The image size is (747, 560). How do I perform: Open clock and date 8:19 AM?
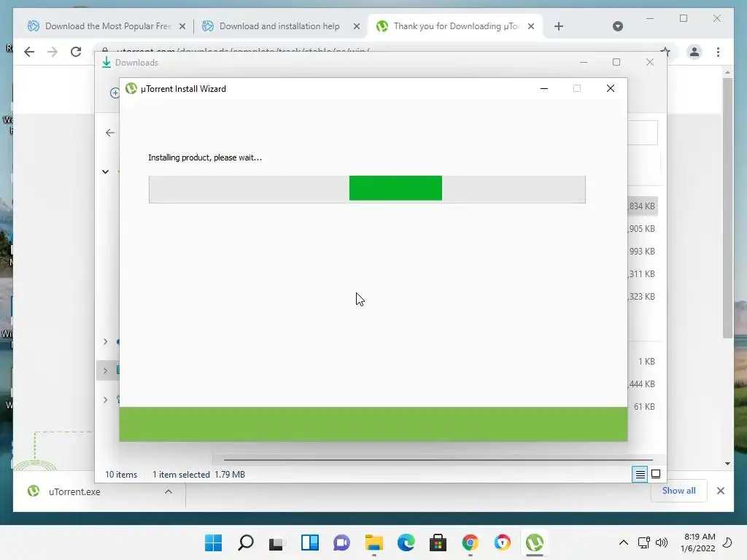pyautogui.click(x=698, y=542)
